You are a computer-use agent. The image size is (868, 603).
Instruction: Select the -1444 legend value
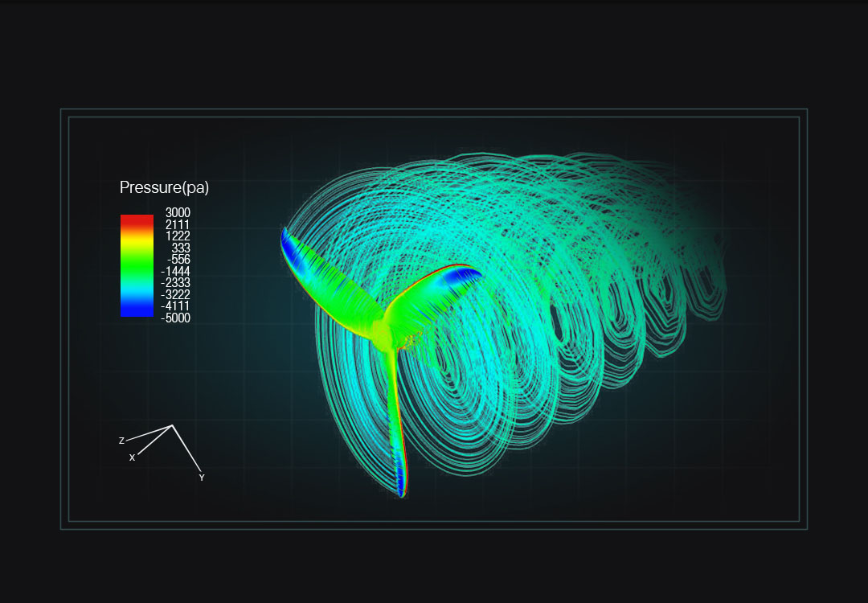(175, 271)
